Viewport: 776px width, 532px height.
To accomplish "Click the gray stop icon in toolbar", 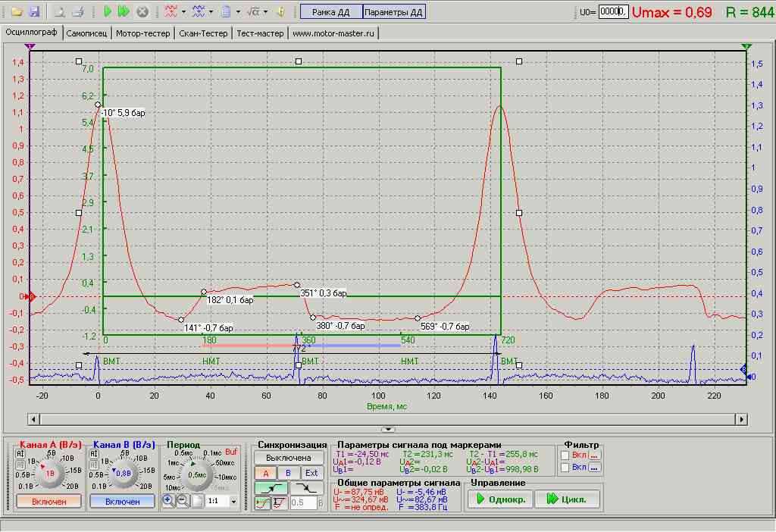I will tap(142, 12).
